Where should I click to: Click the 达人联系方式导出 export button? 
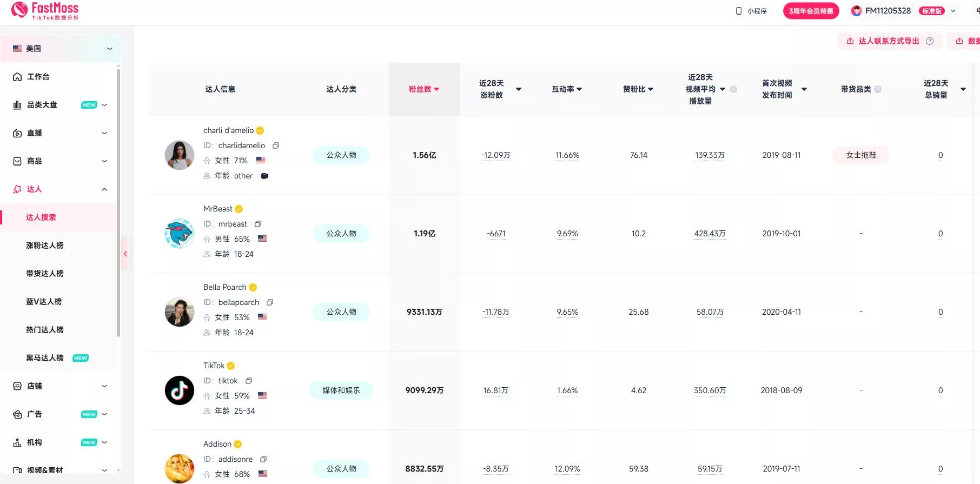click(889, 41)
